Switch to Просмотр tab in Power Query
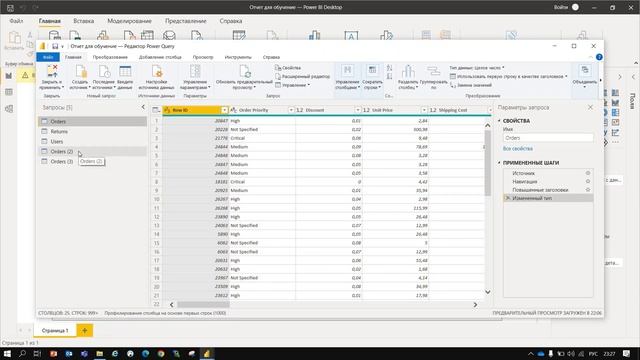Viewport: 640px width, 360px height. tap(203, 57)
